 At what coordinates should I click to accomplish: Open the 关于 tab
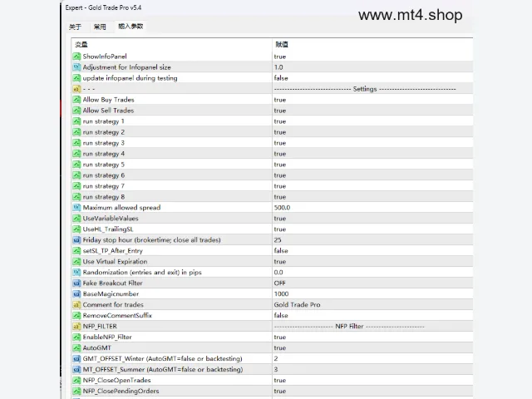coord(75,27)
